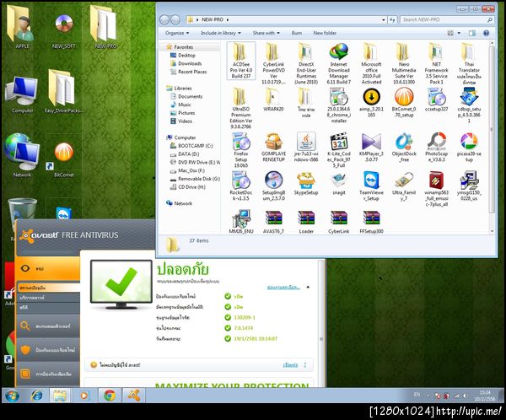
Task: Open the Internet Download Manager folder
Action: [x=339, y=63]
